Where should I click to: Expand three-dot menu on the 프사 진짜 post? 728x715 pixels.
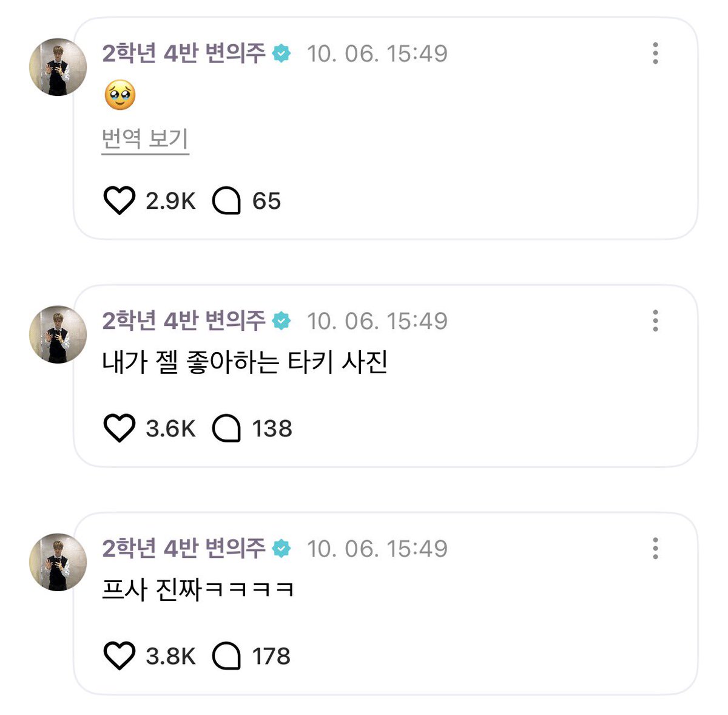[x=655, y=549]
